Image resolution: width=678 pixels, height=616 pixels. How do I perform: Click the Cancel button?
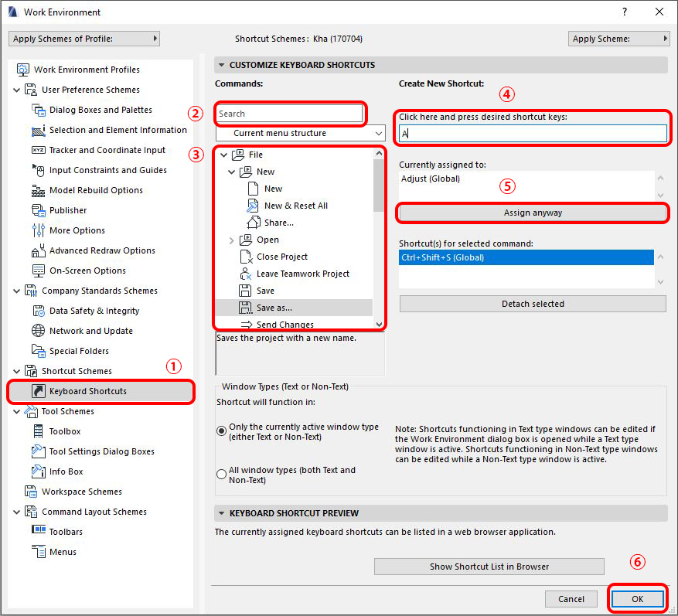pos(571,599)
